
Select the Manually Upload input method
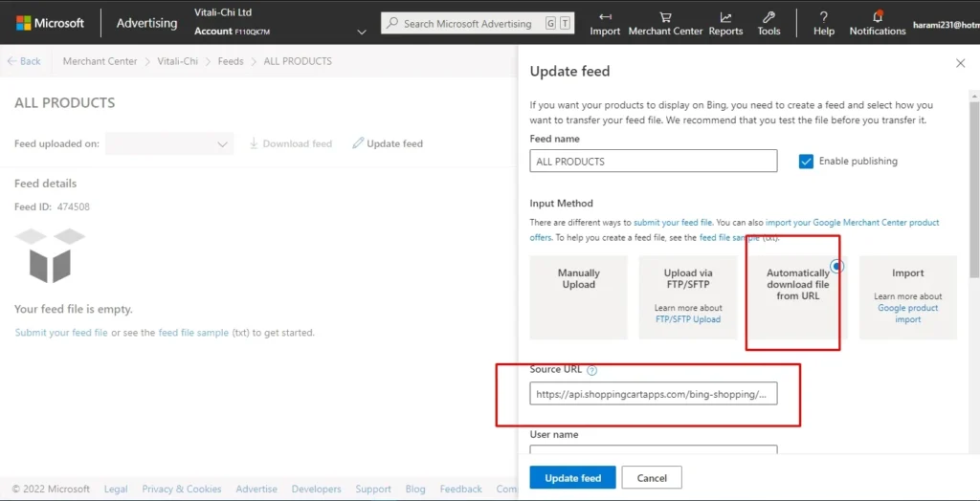(x=578, y=296)
